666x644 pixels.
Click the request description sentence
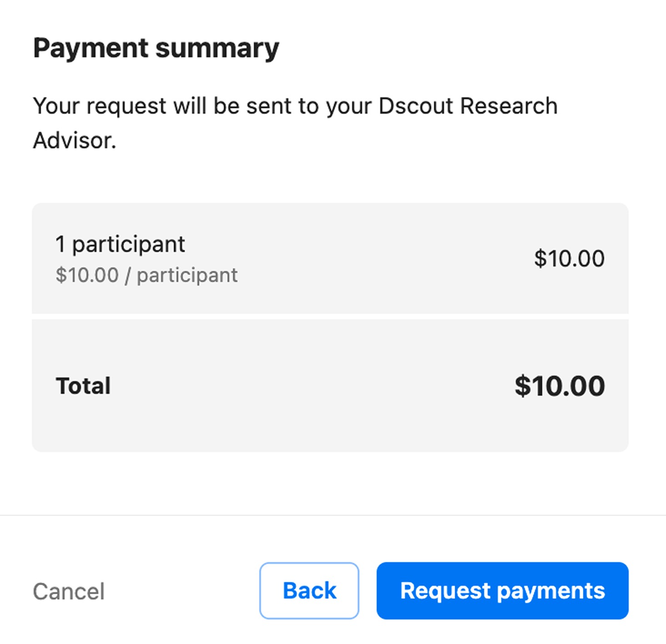click(295, 106)
